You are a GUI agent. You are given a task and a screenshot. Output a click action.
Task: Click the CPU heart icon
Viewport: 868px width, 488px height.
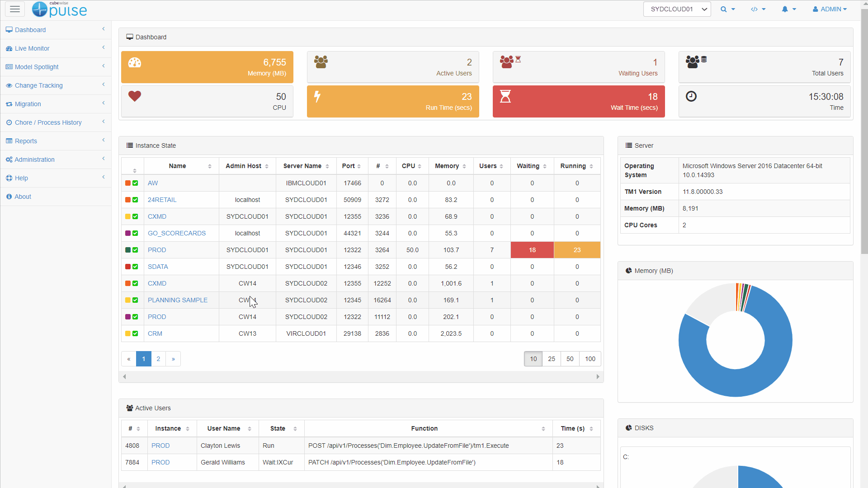tap(135, 96)
